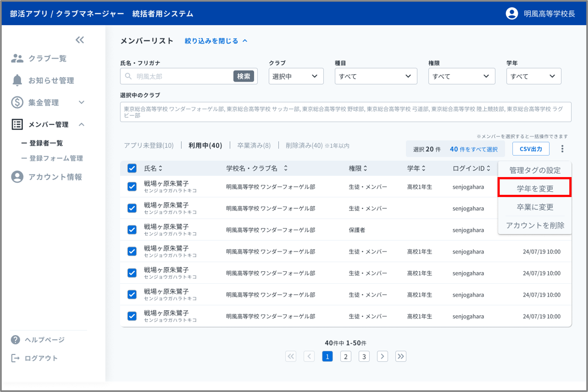The width and height of the screenshot is (588, 392).
Task: Select current page 1 button
Action: coord(327,356)
